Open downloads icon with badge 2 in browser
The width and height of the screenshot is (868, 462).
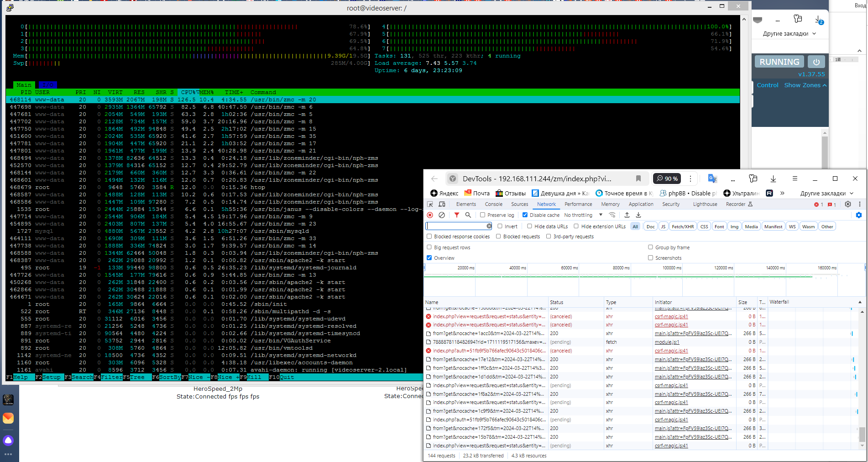pos(819,19)
